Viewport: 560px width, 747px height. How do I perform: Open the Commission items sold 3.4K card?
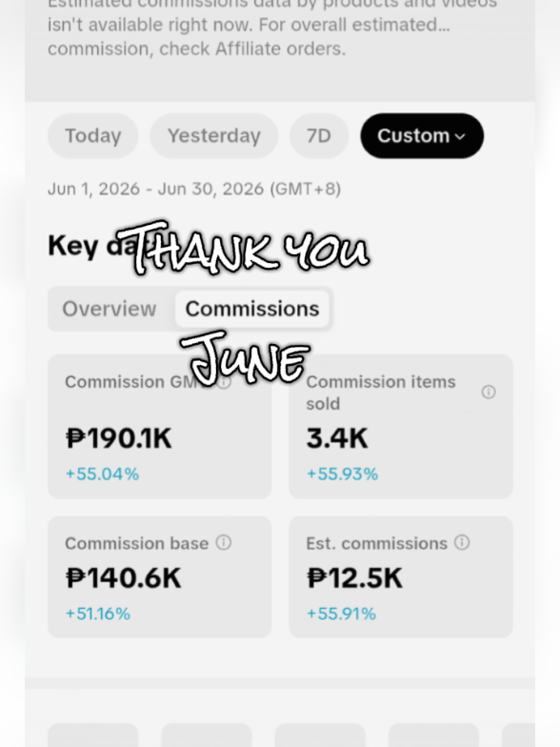[401, 427]
